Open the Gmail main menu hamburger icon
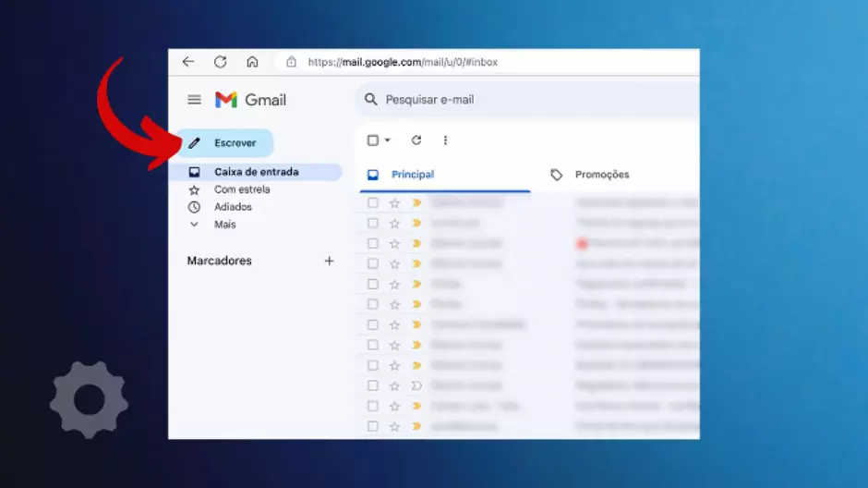 click(194, 100)
